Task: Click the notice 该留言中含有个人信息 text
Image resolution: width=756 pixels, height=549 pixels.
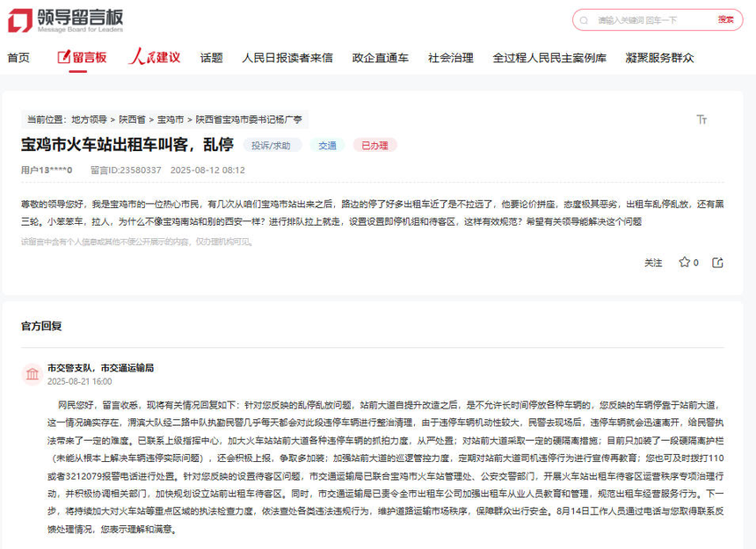Action: coord(137,242)
